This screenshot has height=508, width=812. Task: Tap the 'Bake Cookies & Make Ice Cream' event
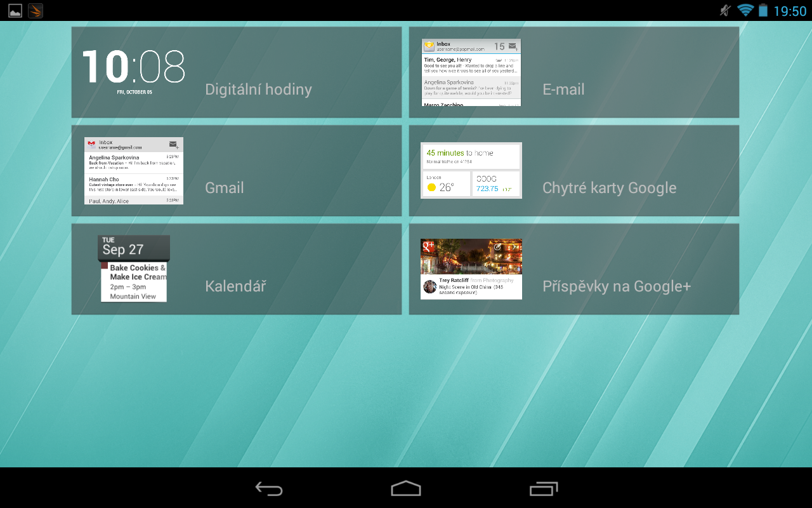[138, 272]
